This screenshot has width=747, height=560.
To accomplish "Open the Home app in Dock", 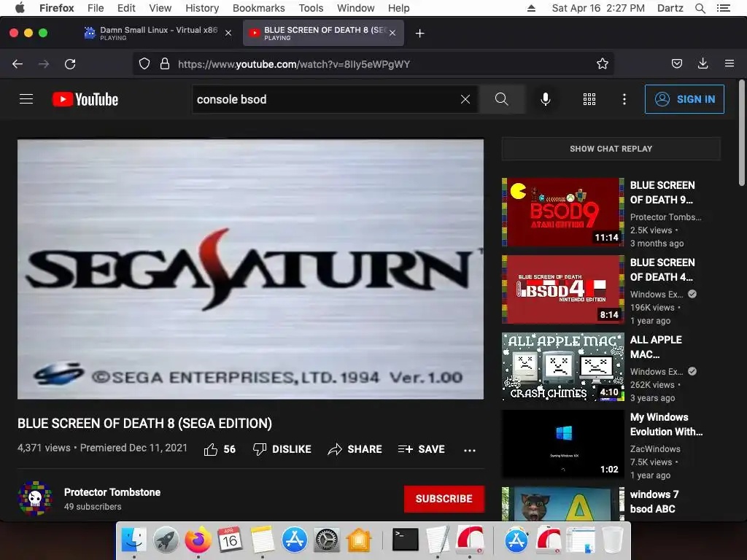I will tap(359, 540).
